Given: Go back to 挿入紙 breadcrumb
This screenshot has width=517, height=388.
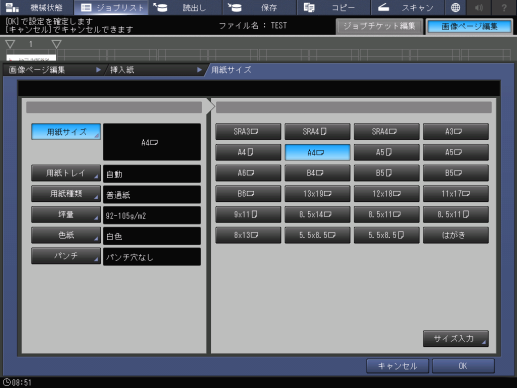Looking at the screenshot, I should [156, 70].
